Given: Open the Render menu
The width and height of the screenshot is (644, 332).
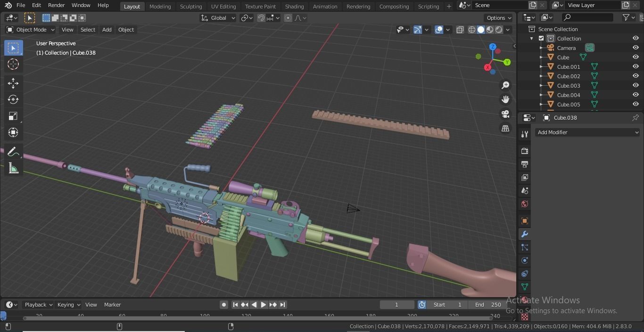Looking at the screenshot, I should tap(56, 5).
